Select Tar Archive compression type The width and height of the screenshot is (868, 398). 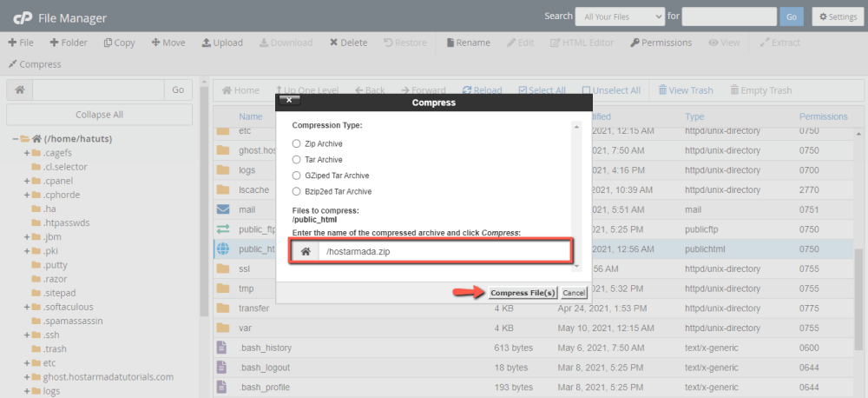(296, 160)
